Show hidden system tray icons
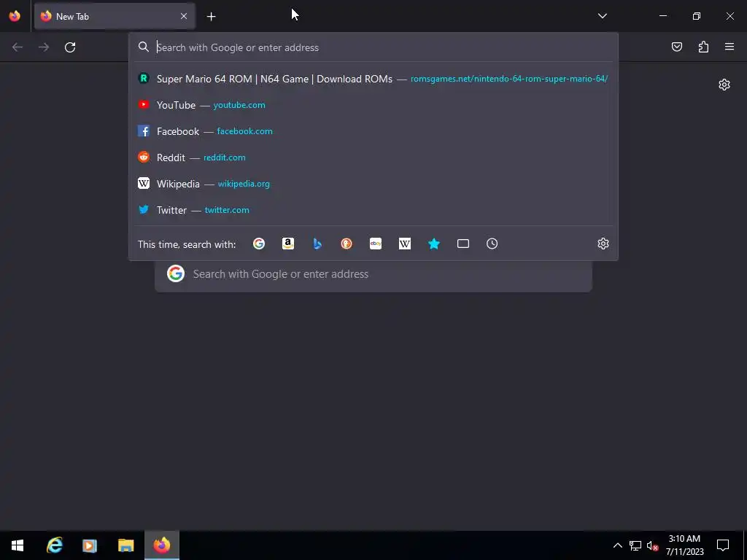747x560 pixels. (x=617, y=545)
